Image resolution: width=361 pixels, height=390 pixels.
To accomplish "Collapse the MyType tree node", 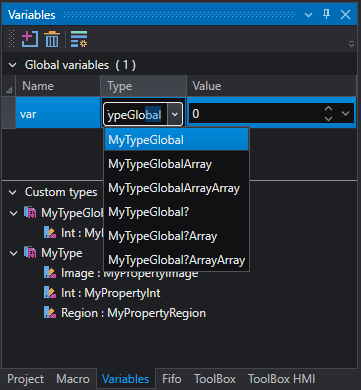I will (x=14, y=253).
